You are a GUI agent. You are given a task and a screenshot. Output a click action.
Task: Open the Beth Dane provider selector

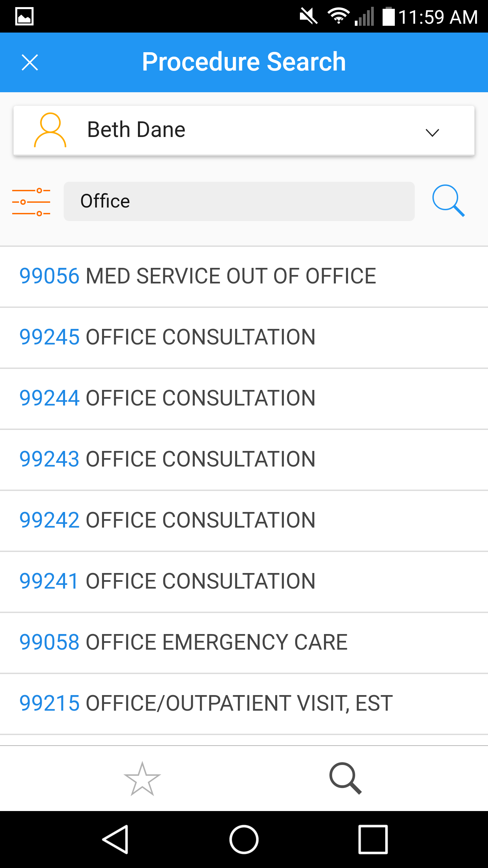pyautogui.click(x=244, y=131)
